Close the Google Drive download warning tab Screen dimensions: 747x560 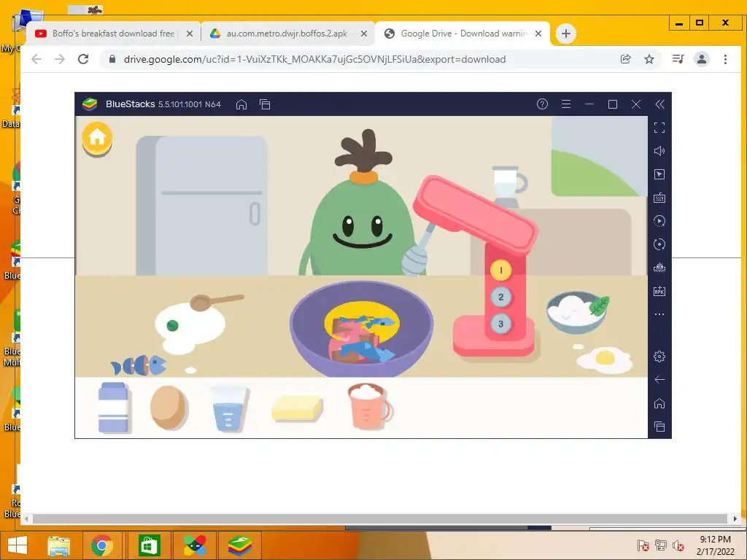pyautogui.click(x=538, y=34)
